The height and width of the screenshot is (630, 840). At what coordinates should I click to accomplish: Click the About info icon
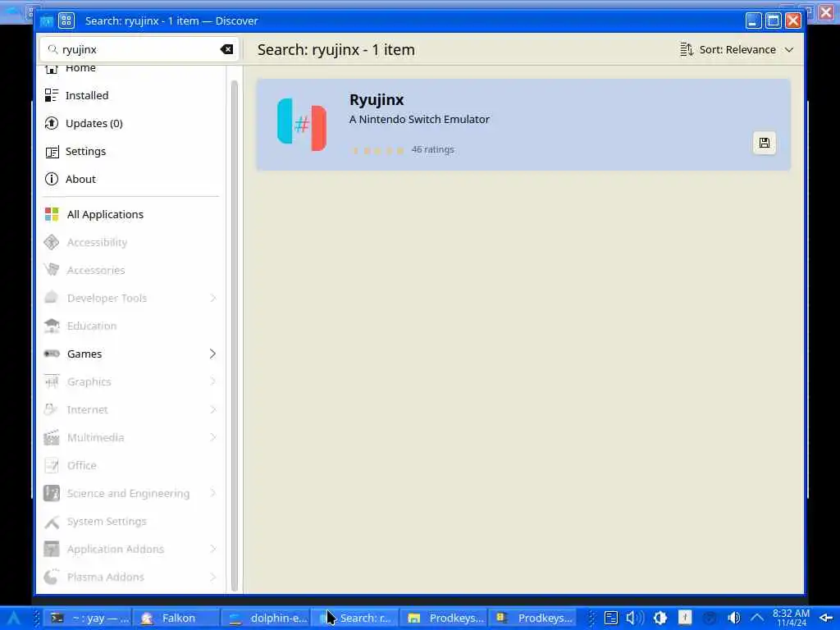point(52,179)
